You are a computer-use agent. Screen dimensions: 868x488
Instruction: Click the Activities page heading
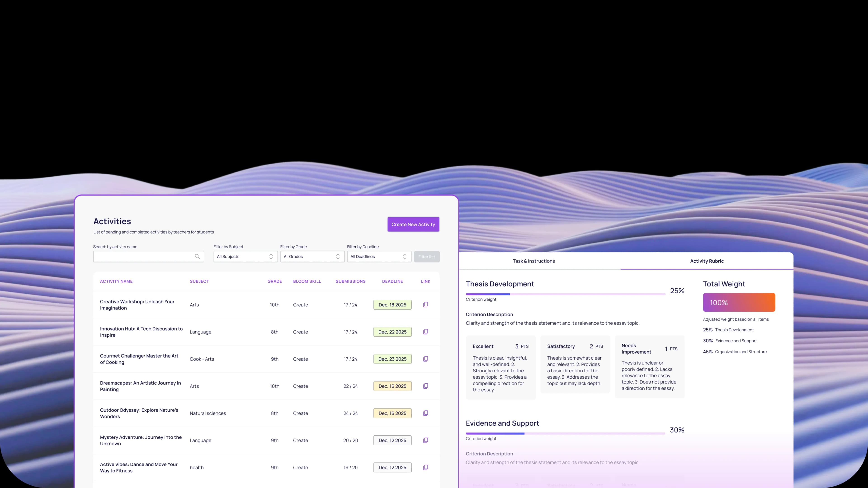[112, 221]
